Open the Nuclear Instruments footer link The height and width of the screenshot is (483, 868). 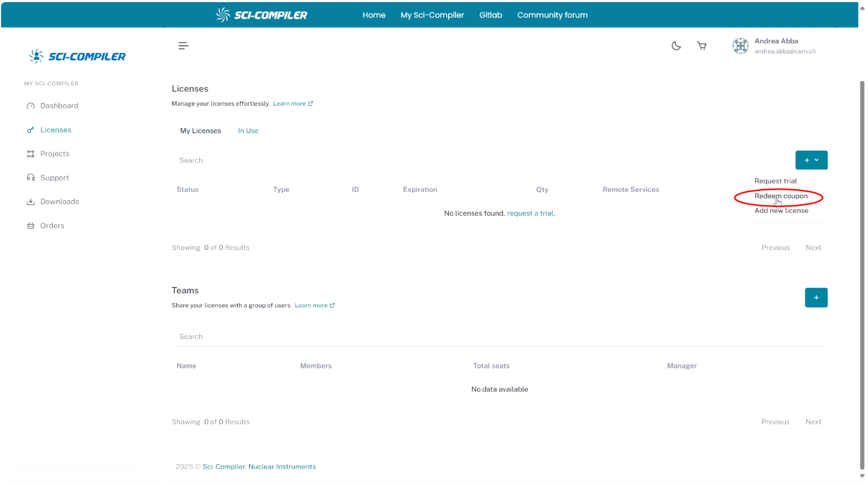click(x=282, y=467)
